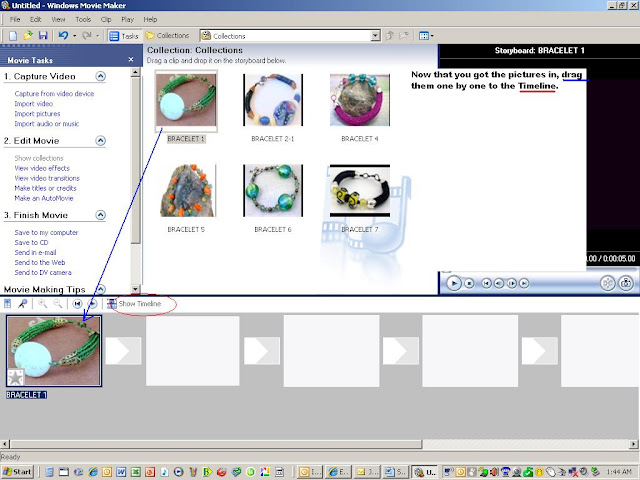Open the Edit menu
Image resolution: width=640 pixels, height=480 pixels.
[x=36, y=19]
